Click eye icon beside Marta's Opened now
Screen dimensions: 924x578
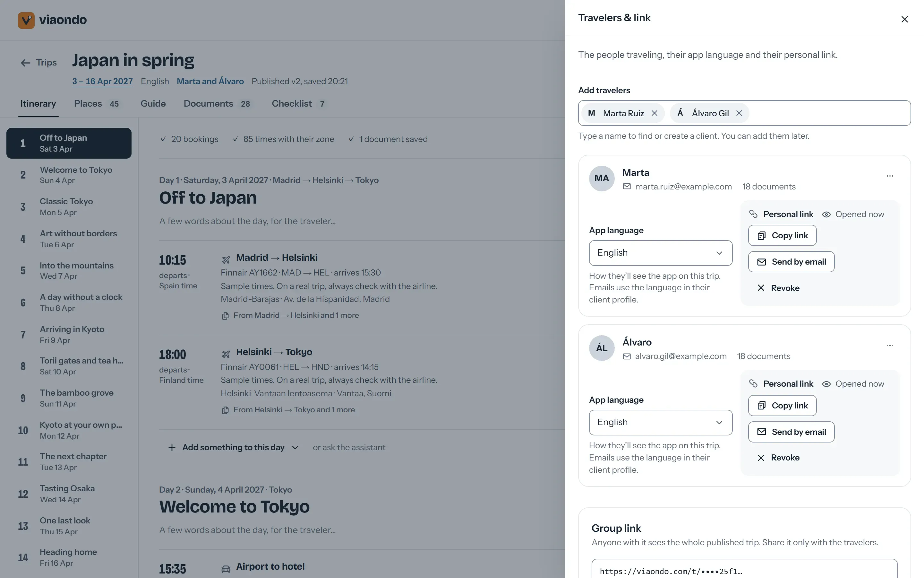pos(826,215)
